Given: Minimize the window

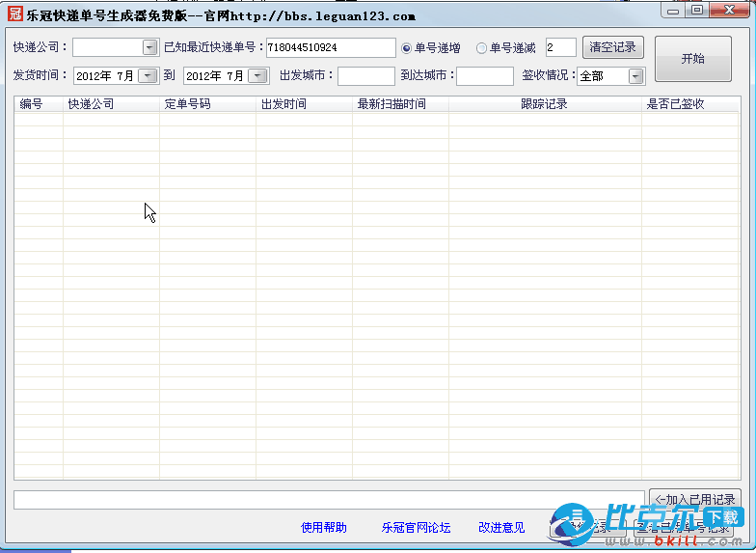Looking at the screenshot, I should click(673, 10).
